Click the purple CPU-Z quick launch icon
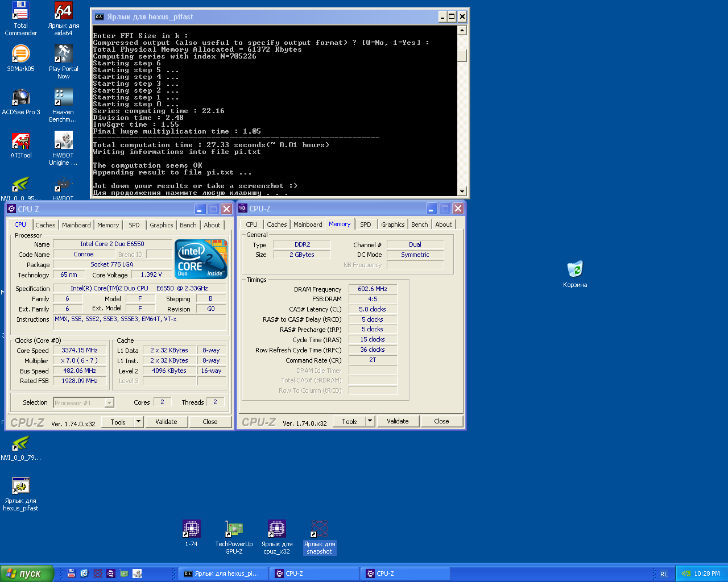This screenshot has width=728, height=582. tap(111, 573)
